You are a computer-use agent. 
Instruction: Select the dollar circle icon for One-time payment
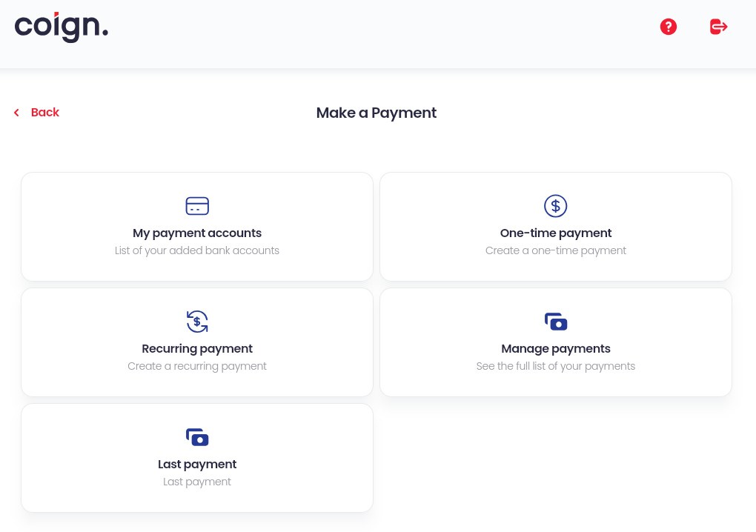point(556,206)
